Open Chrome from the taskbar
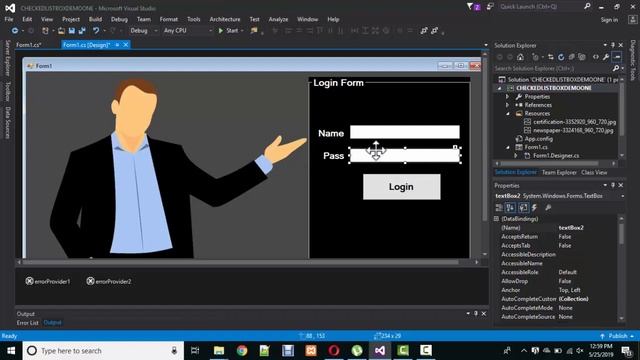 (242, 350)
